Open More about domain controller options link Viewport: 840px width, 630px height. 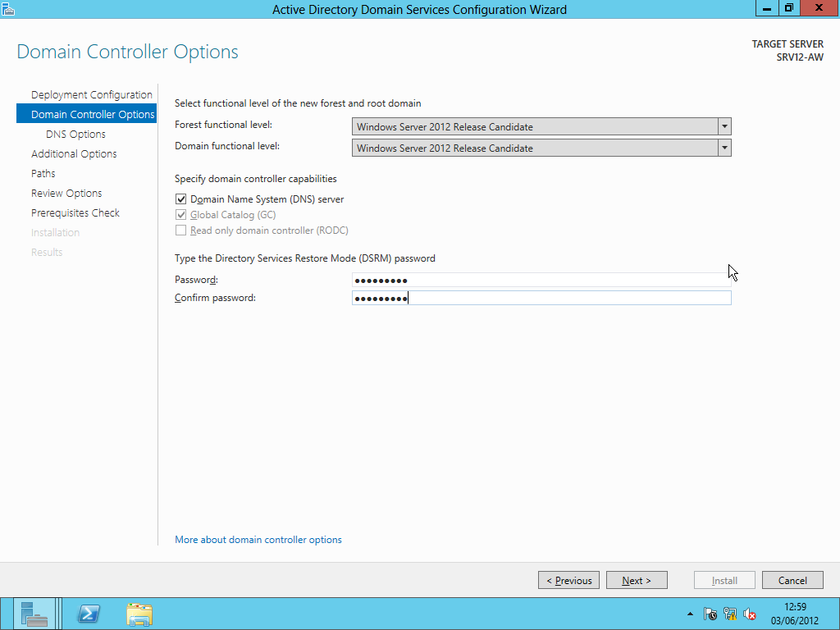pos(258,540)
